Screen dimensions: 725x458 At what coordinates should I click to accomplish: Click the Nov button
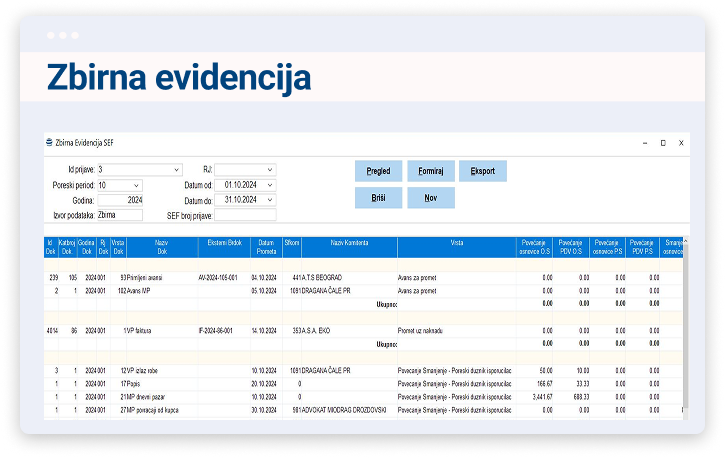[431, 198]
